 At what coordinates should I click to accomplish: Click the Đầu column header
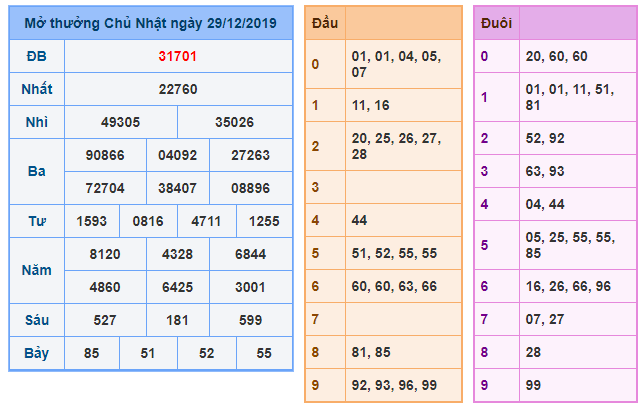pyautogui.click(x=323, y=23)
